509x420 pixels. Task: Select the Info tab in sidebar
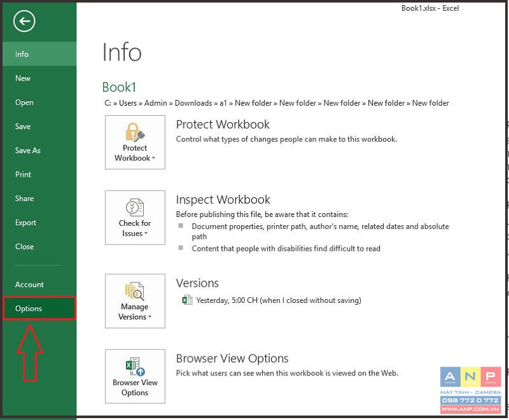pos(39,54)
